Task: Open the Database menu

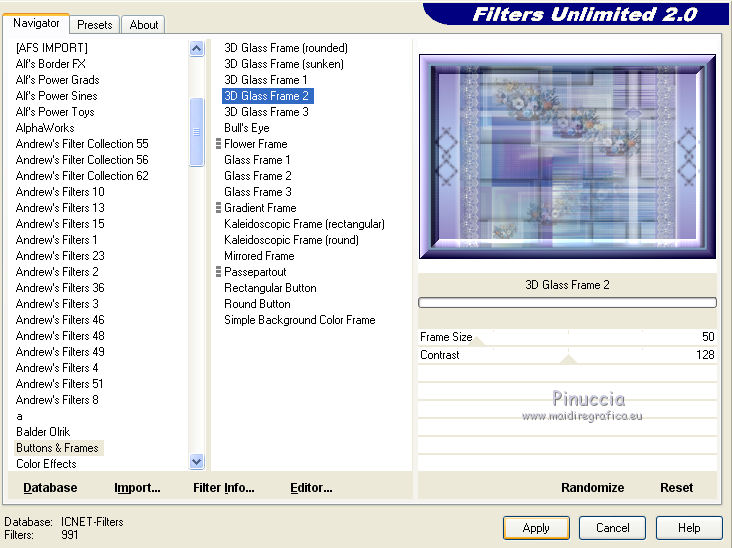Action: 50,488
